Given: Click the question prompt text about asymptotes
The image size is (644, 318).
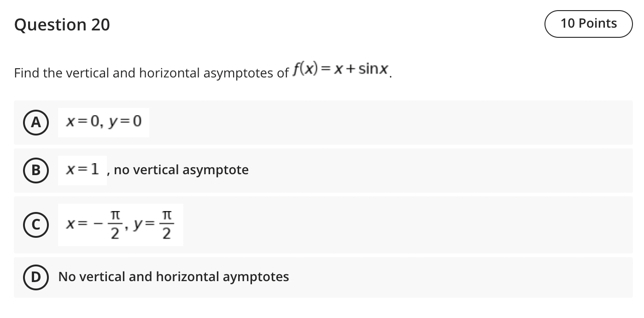Looking at the screenshot, I should 152,73.
